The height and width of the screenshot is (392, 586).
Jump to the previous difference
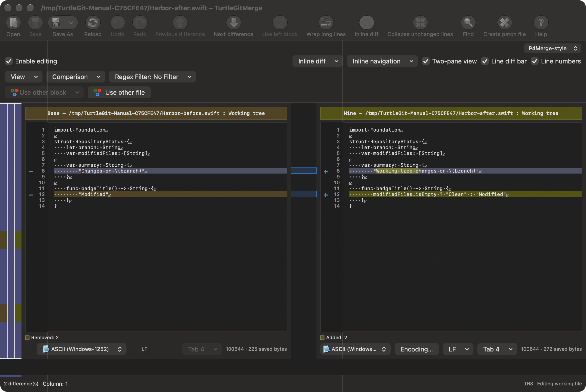coord(180,22)
